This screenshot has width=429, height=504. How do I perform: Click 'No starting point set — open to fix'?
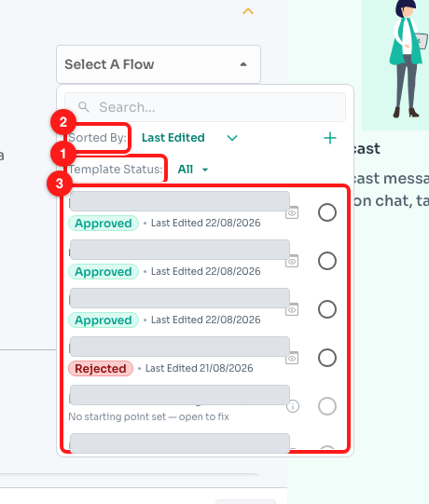point(148,416)
